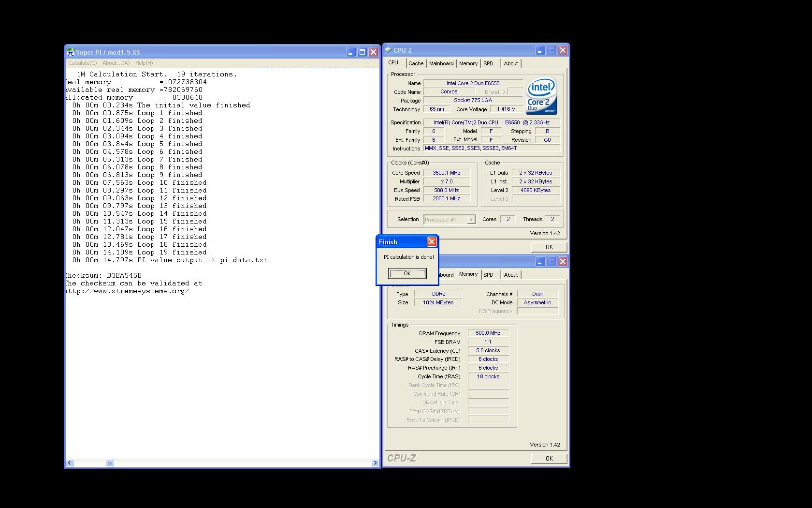
Task: Switch to CPU tab in top CPU-Z
Action: click(393, 63)
